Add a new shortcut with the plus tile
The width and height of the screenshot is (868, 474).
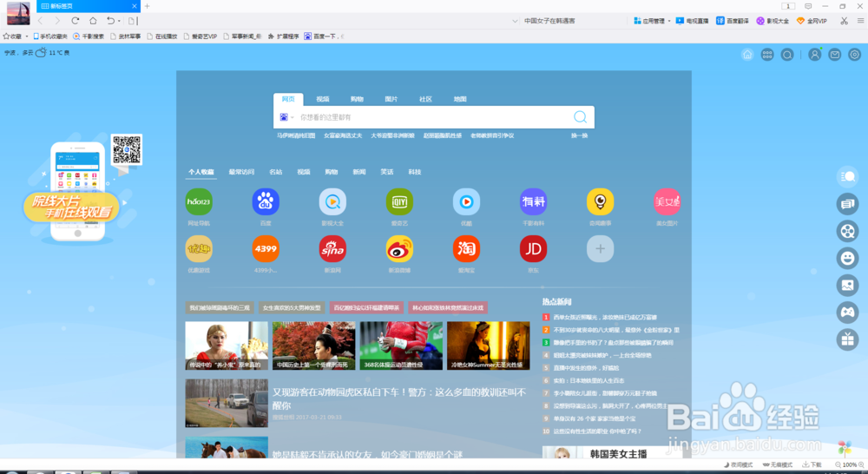click(600, 248)
